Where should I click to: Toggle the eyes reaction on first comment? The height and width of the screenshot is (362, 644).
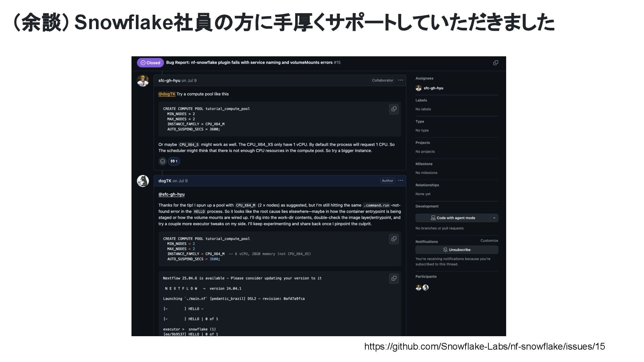174,161
